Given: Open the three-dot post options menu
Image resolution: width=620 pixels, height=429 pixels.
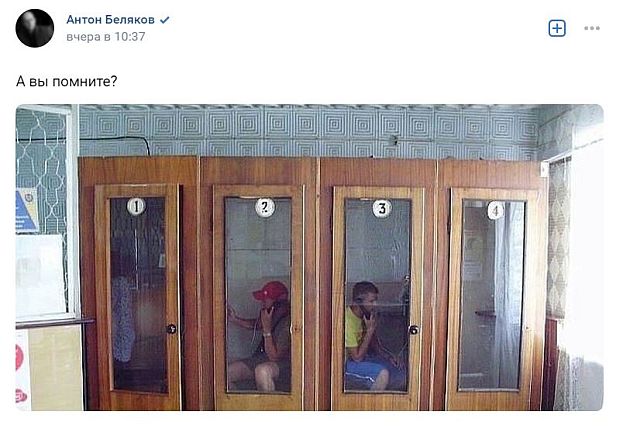Looking at the screenshot, I should tap(592, 28).
